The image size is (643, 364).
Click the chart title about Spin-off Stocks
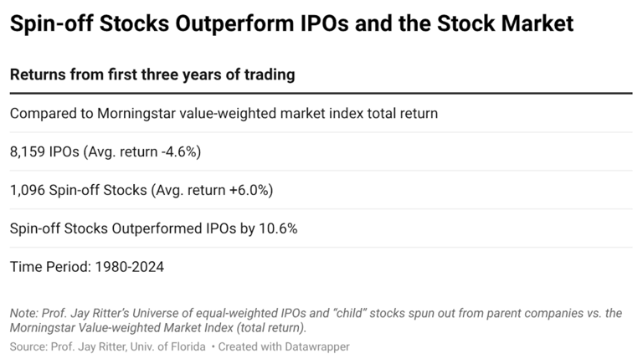coord(291,23)
